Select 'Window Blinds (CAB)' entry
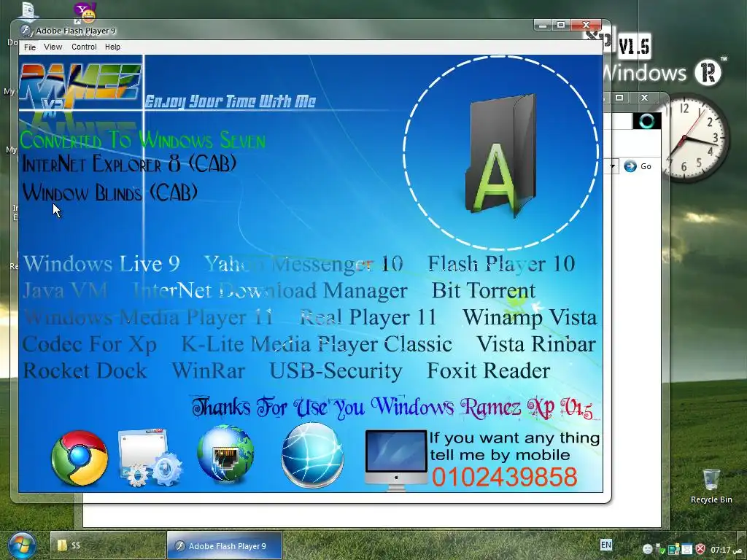747x560 pixels. (109, 192)
